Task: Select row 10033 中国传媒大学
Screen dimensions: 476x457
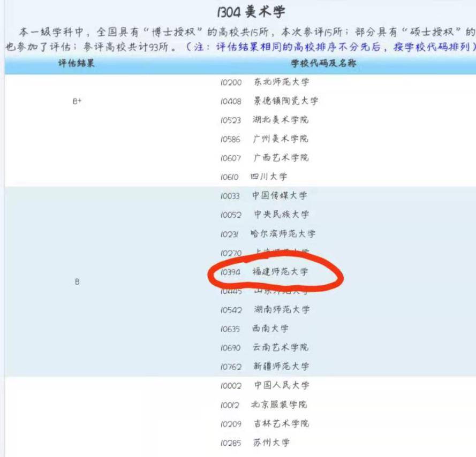Action: [x=264, y=196]
